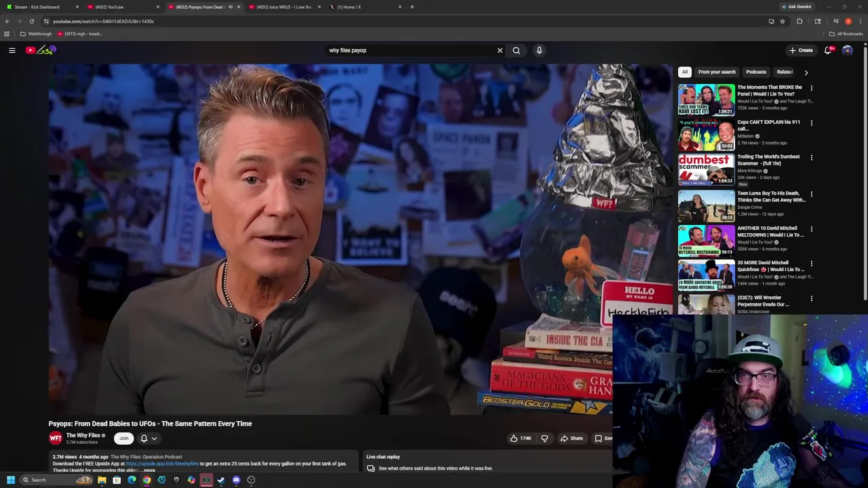The height and width of the screenshot is (488, 868).
Task: Open Trolling The World's Dumbest Scammer thumbnail
Action: (x=706, y=169)
